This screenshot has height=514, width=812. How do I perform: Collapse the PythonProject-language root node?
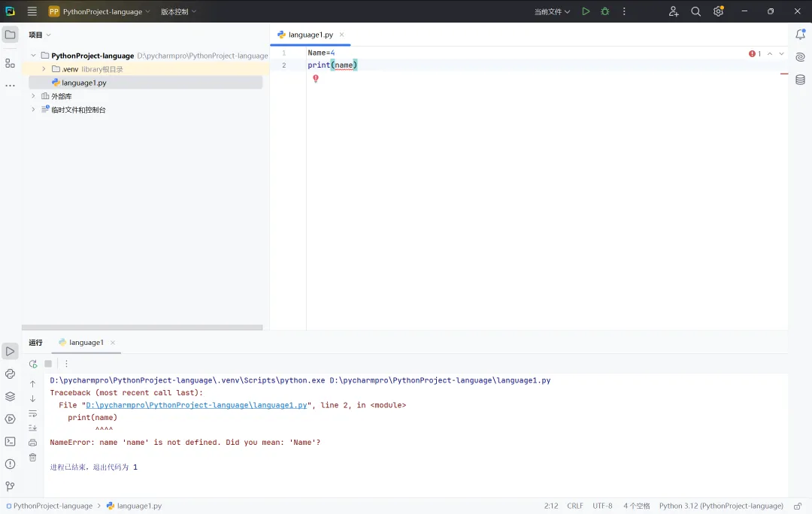34,56
